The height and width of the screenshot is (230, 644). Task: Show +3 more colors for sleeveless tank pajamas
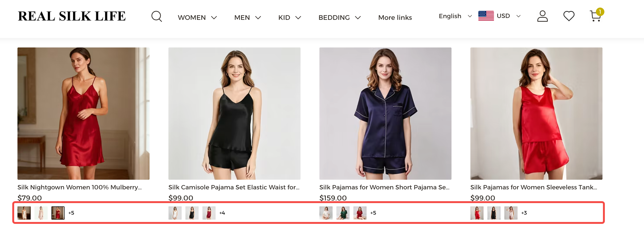click(524, 213)
